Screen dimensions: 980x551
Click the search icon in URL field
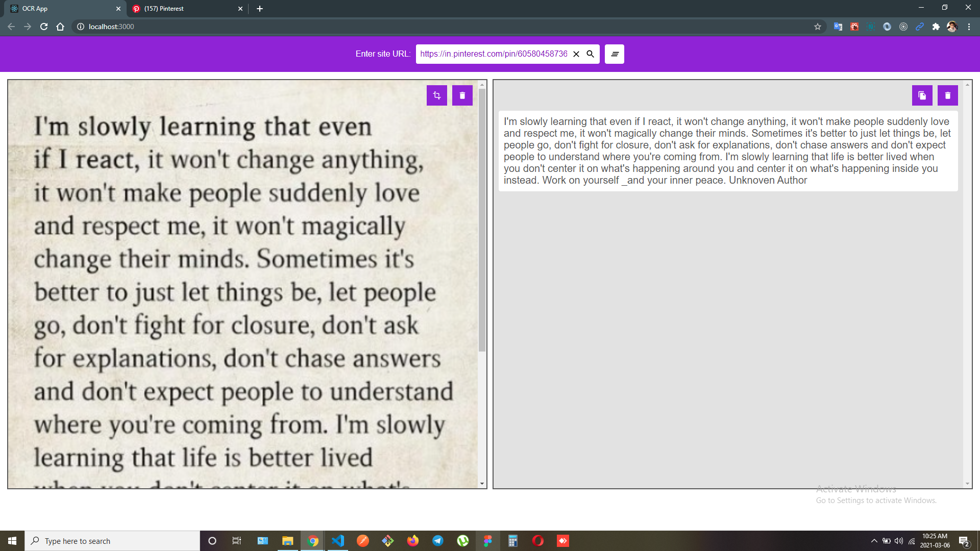pyautogui.click(x=590, y=54)
